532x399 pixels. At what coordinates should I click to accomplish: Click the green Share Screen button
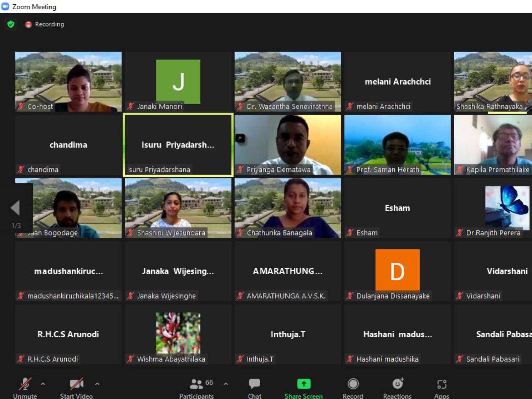click(304, 388)
